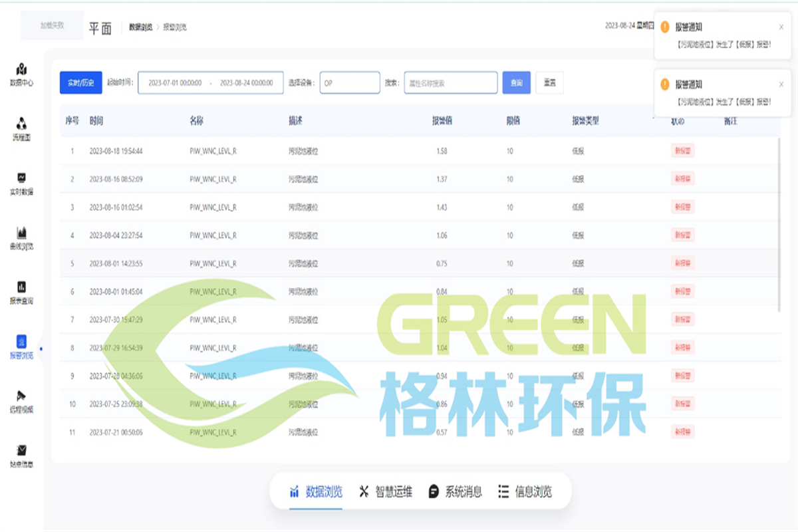
Task: Click warning icon of second 报警通知 popup
Action: pyautogui.click(x=665, y=84)
